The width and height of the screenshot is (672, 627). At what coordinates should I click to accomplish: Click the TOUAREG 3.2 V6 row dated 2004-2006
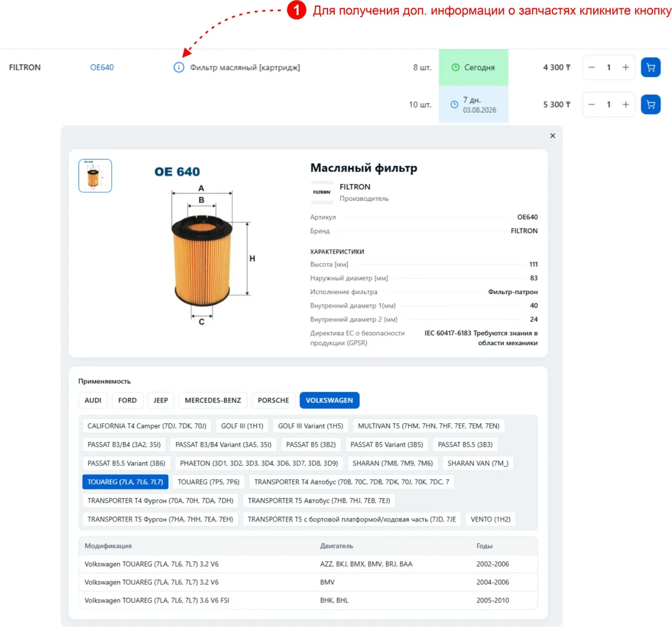click(308, 582)
